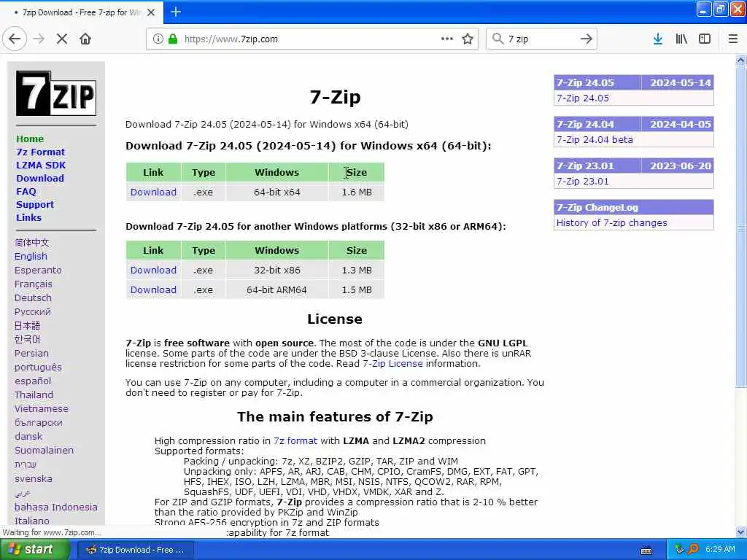
Task: Click the magnifier system tray icon
Action: click(x=694, y=549)
